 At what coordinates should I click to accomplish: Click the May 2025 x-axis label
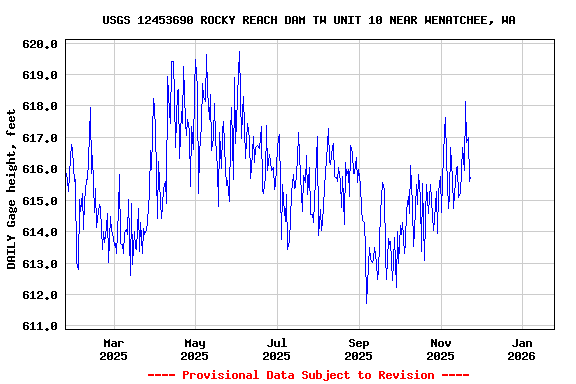(195, 350)
